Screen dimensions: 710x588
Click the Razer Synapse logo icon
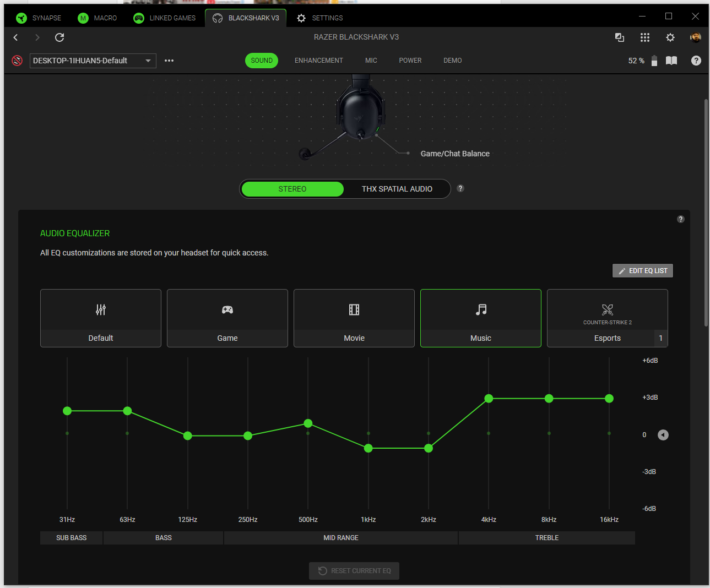21,18
